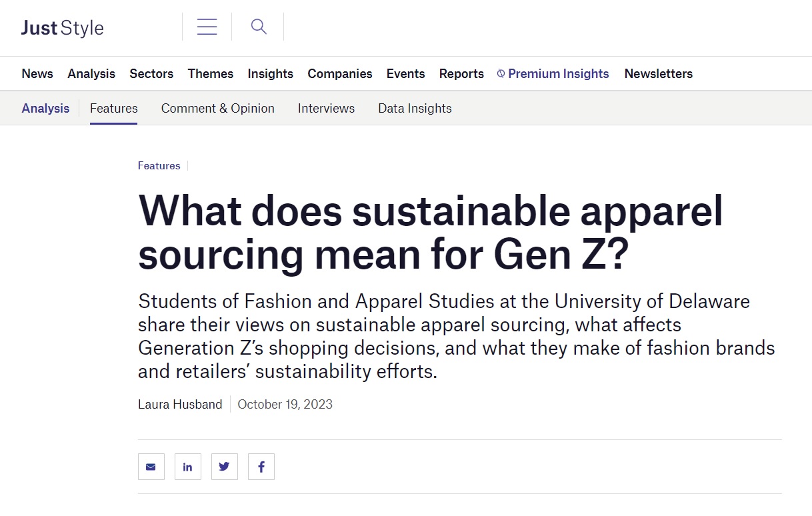Share article on LinkedIn
Screen dimensions: 812x516
(x=188, y=467)
